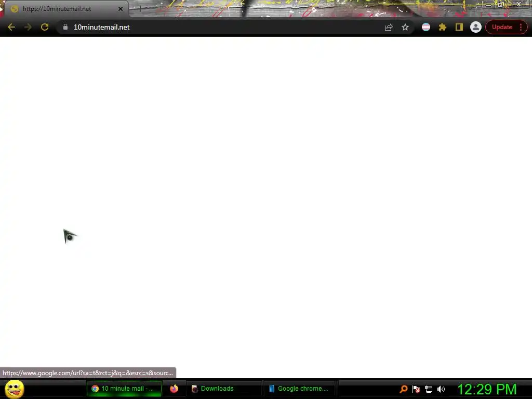Restore down the browser window

[x=501, y=4]
